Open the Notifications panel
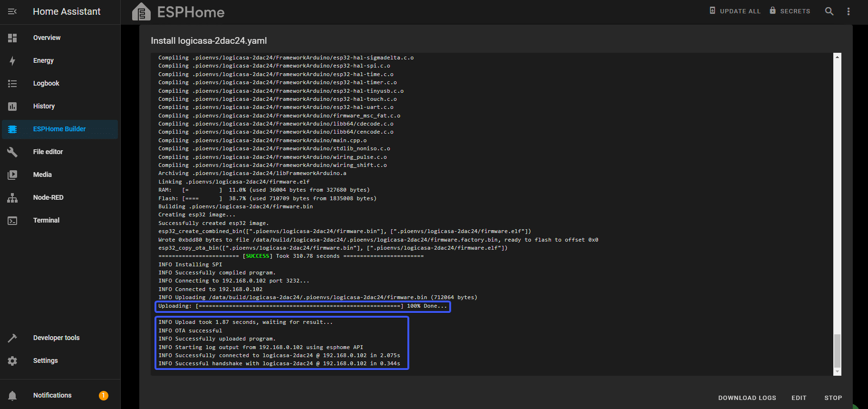 coord(52,395)
